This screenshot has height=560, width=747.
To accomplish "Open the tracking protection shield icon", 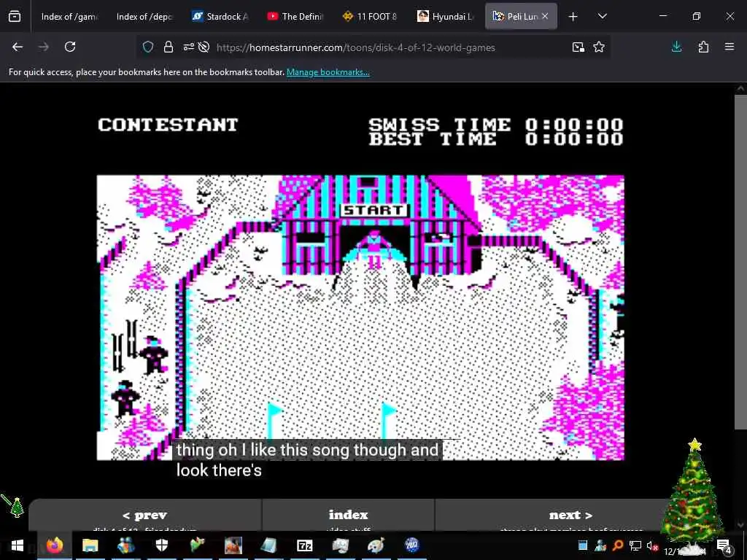I will pyautogui.click(x=148, y=47).
